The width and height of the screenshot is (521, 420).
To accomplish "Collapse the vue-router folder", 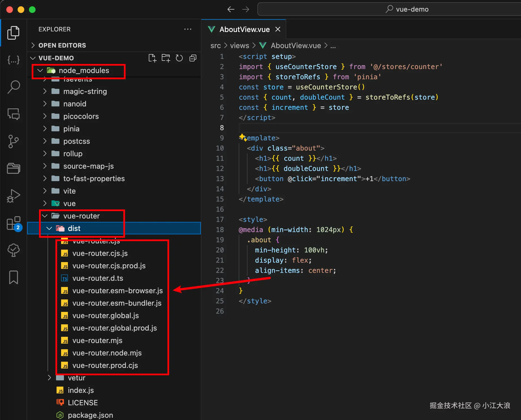I will 45,216.
